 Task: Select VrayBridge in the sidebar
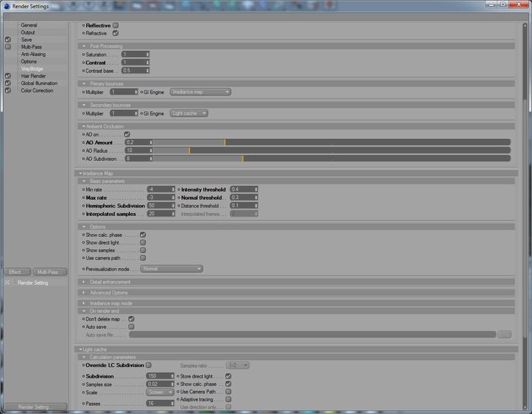pyautogui.click(x=32, y=69)
